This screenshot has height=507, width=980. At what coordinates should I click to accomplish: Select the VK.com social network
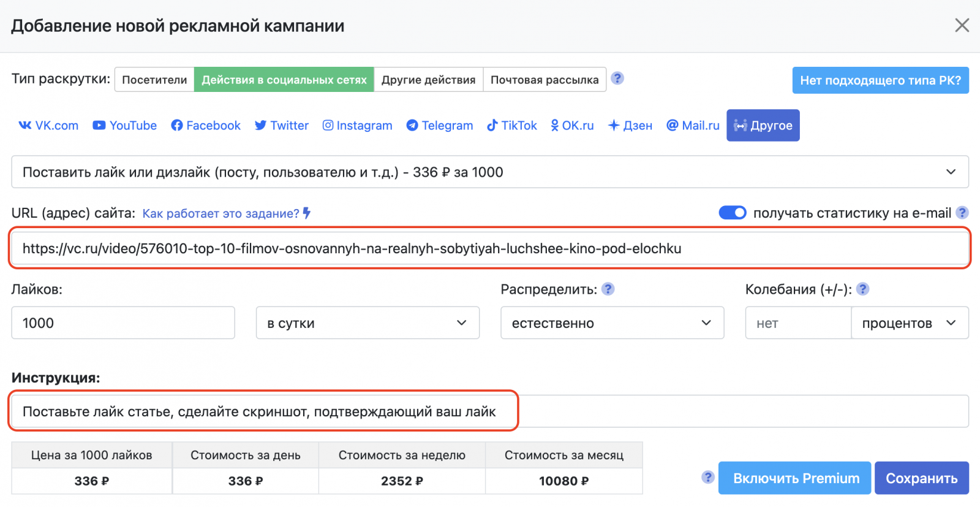tap(48, 126)
